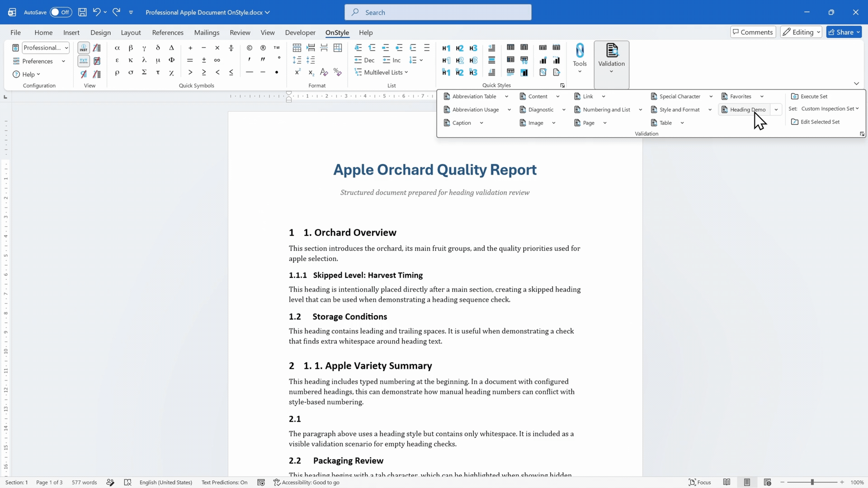Click the Redo arrow
Image resolution: width=868 pixels, height=488 pixels.
[x=116, y=12]
